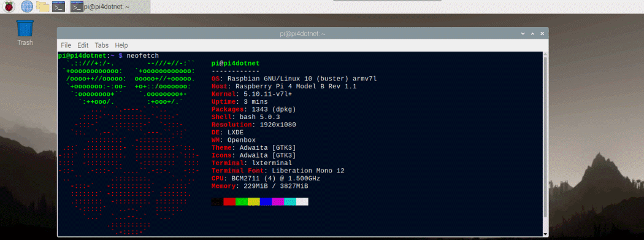Click the 'Terminal: lxterminal' line
644x240 pixels.
click(251, 163)
